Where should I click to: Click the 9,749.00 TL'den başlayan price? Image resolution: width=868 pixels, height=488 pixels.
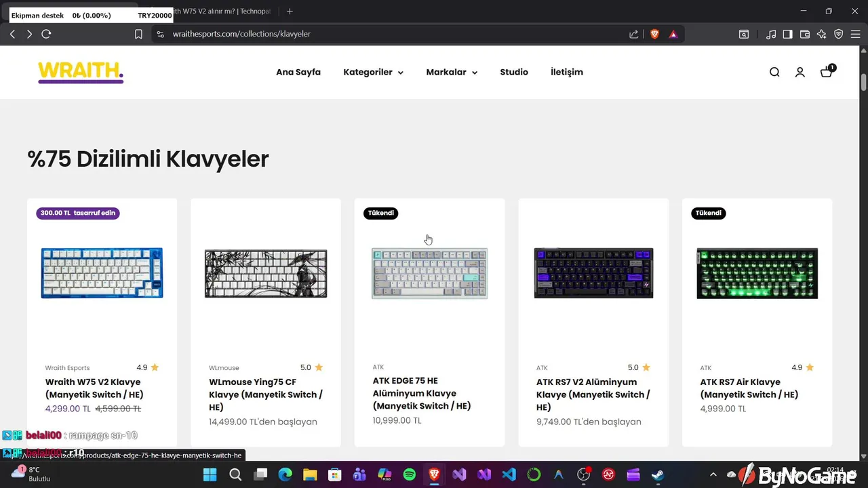point(589,422)
